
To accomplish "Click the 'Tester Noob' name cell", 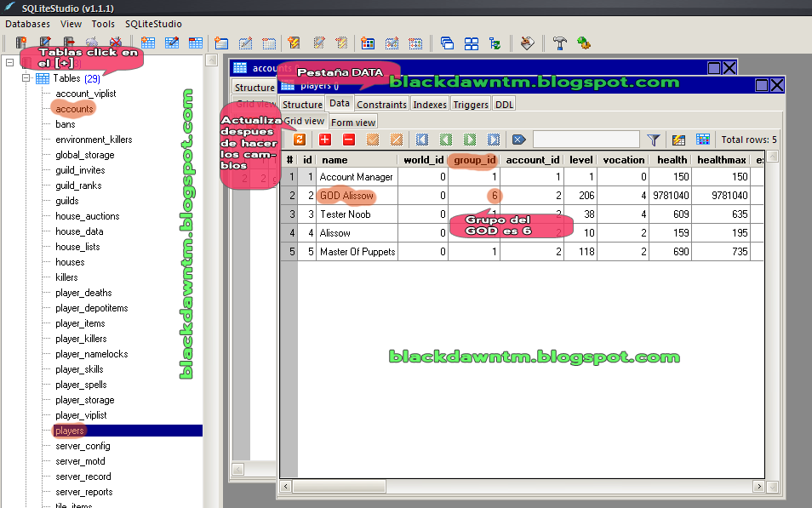I will click(357, 214).
